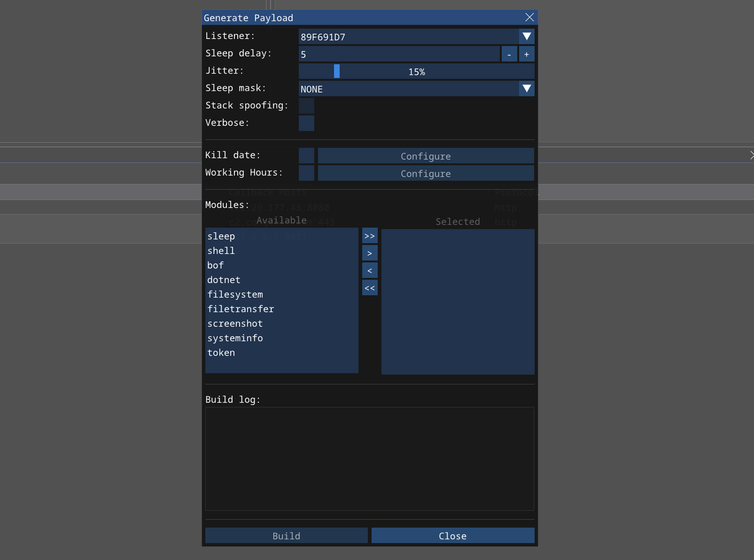Expand listener selection showing 89F691D7
This screenshot has height=560, width=754.
[526, 37]
